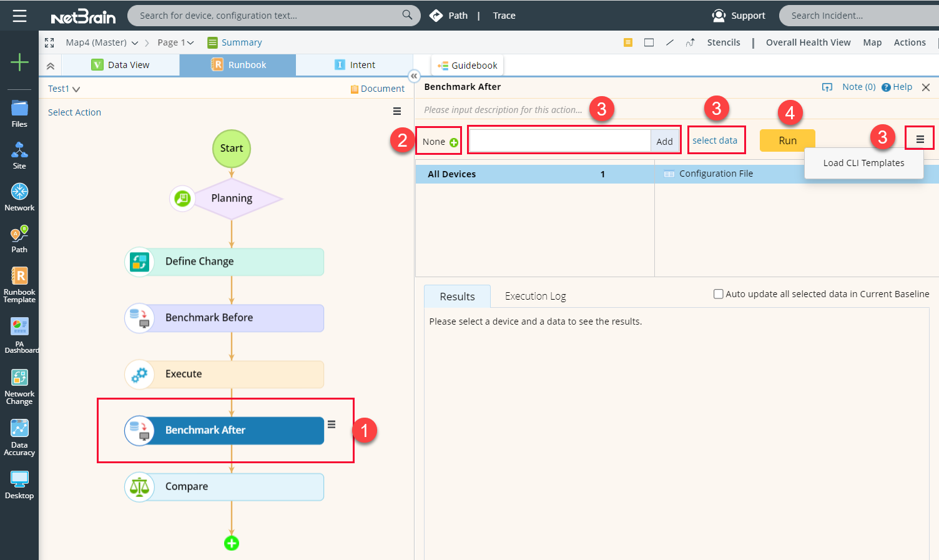Click the pop-out panel icon beside Note
Image resolution: width=939 pixels, height=560 pixels.
[x=827, y=87]
